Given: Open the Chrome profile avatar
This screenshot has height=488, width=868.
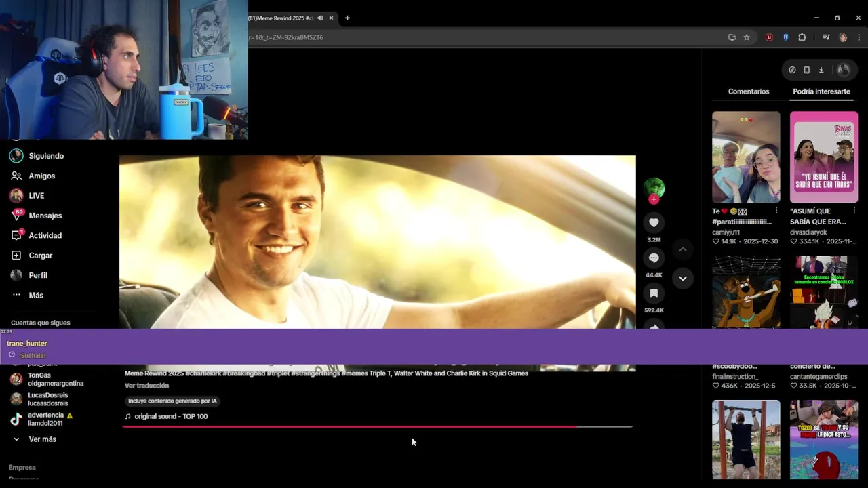Looking at the screenshot, I should point(843,37).
